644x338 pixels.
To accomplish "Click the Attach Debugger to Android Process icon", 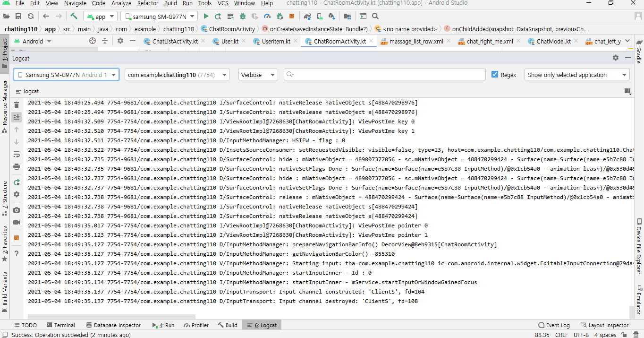I will click(280, 16).
